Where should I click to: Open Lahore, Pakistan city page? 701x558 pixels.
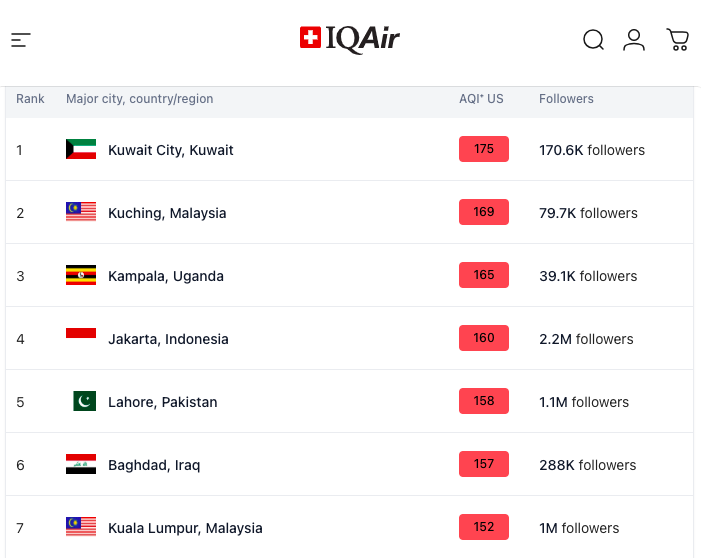(x=163, y=402)
